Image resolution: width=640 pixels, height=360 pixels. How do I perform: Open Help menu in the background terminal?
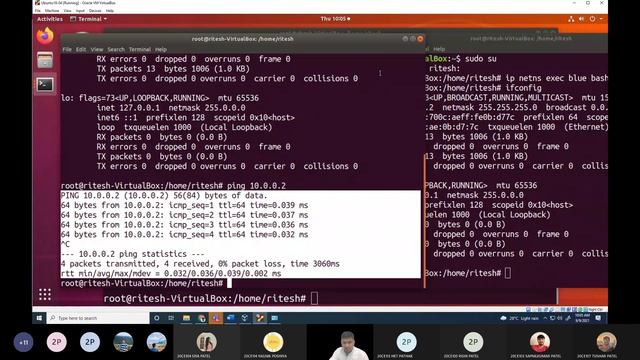click(x=439, y=49)
